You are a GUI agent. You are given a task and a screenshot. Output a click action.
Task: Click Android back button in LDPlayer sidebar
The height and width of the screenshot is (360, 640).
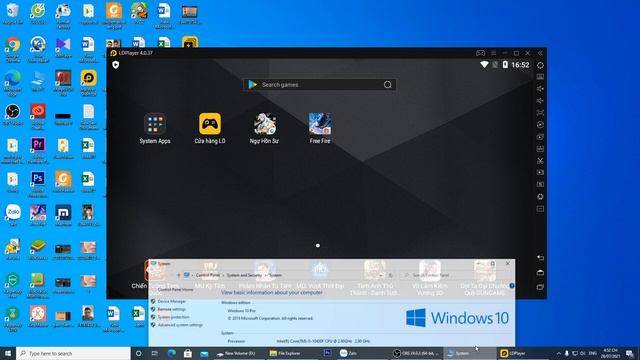coord(540,258)
